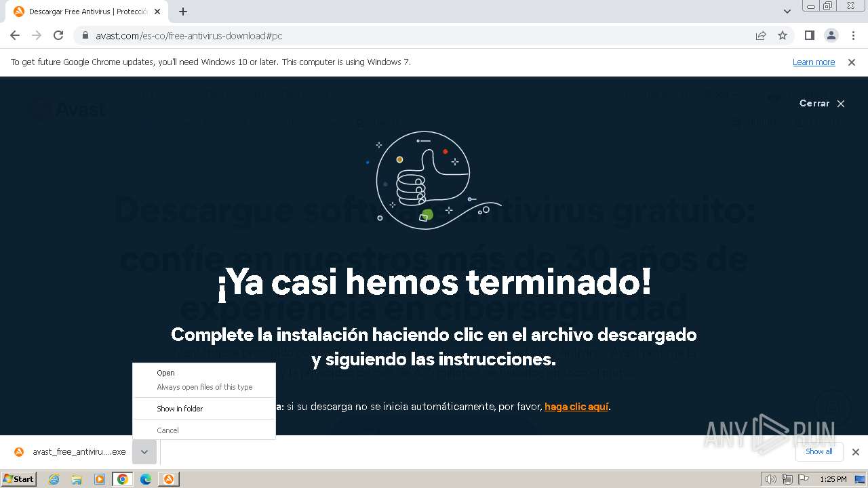The width and height of the screenshot is (868, 488).
Task: Toggle the download item options chevron
Action: (x=144, y=452)
